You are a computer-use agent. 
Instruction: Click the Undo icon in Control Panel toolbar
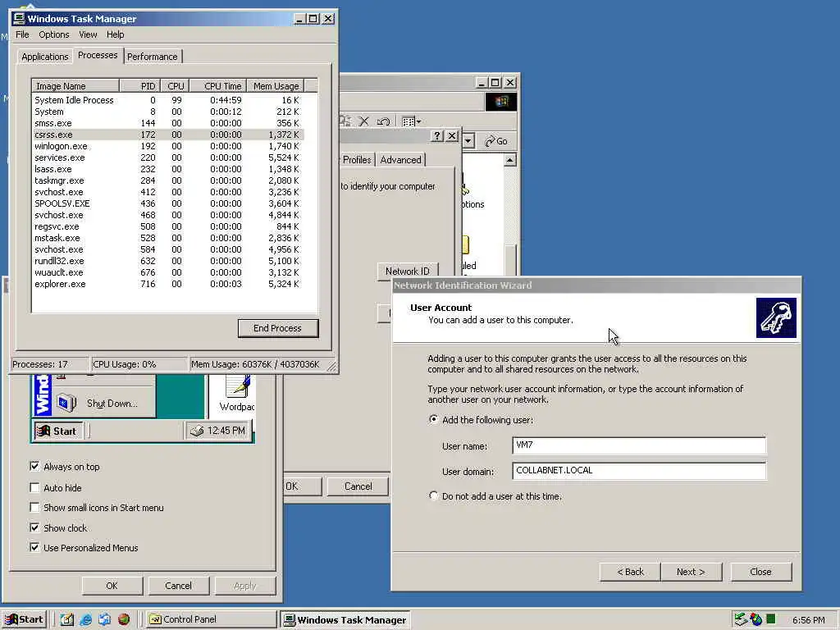tap(383, 121)
